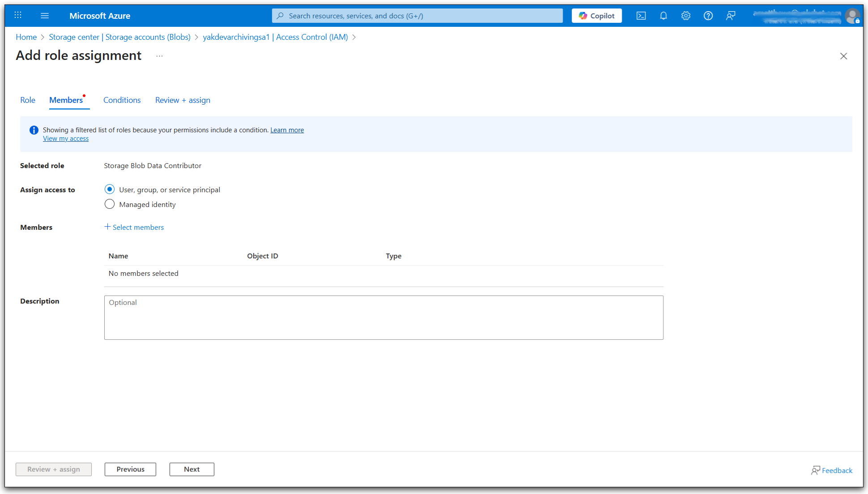Open the notifications bell
The image size is (868, 494).
point(663,16)
